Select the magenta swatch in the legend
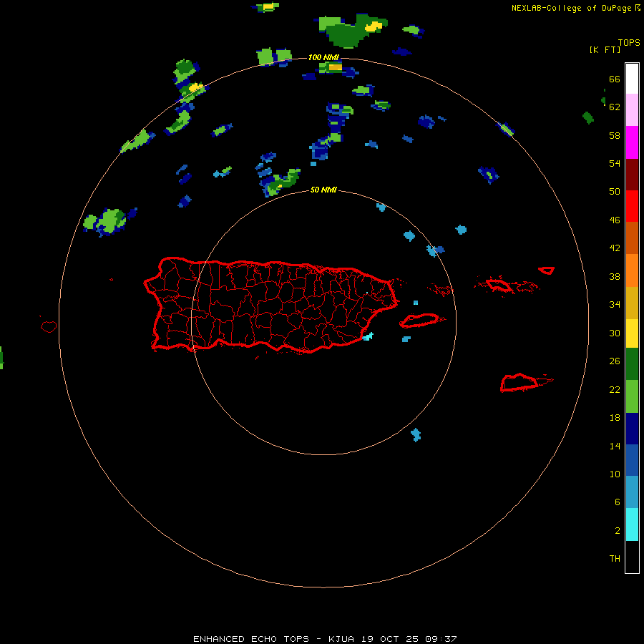Screen dimensions: 644x644 tap(632, 142)
